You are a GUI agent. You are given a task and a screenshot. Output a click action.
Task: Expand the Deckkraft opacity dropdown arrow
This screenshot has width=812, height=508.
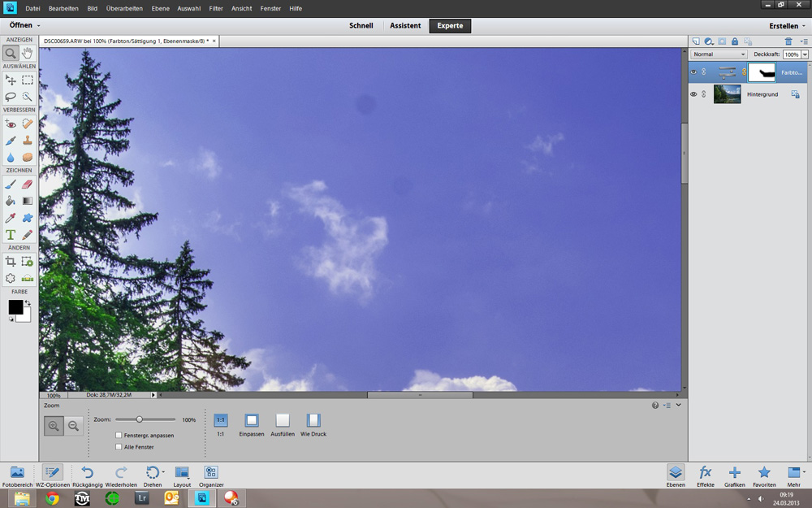(805, 54)
